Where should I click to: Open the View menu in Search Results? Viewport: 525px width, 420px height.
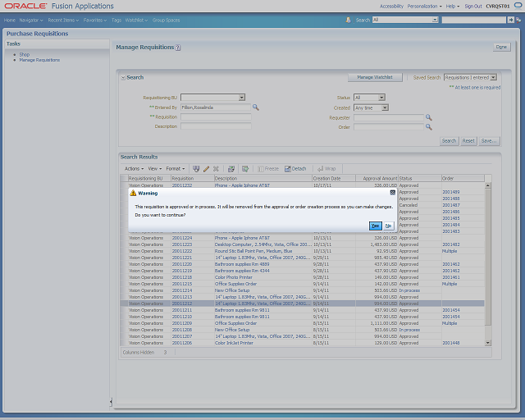[155, 169]
